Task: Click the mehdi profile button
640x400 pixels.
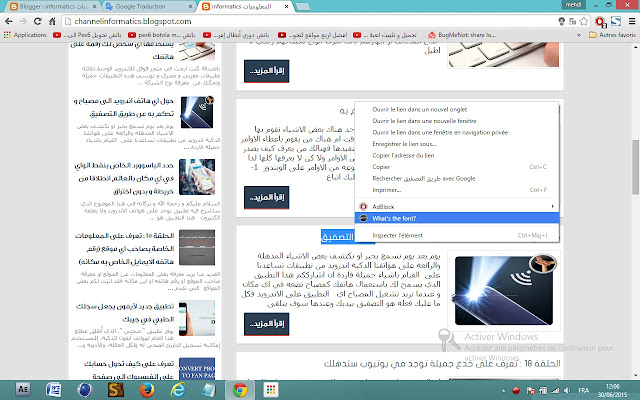Action: (x=573, y=4)
